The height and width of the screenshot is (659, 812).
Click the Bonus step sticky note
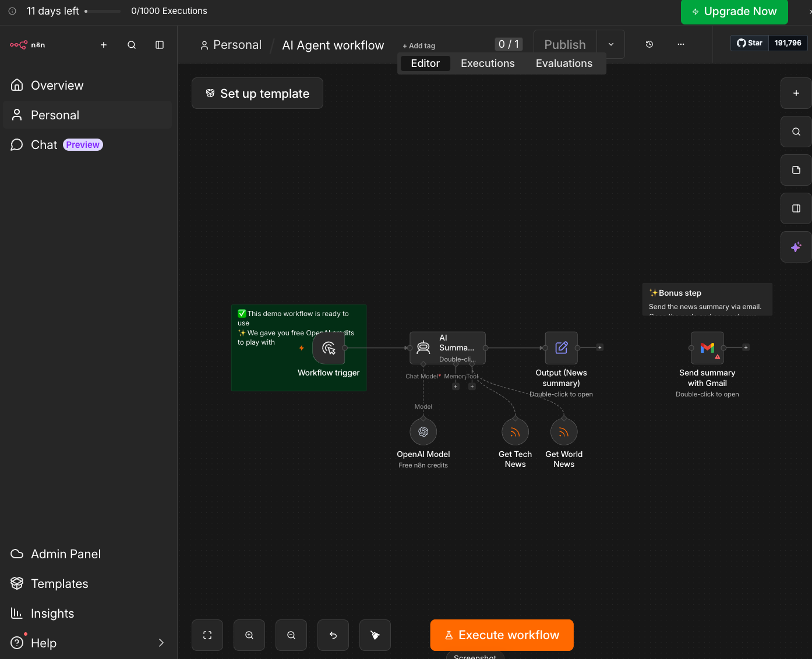pyautogui.click(x=707, y=299)
